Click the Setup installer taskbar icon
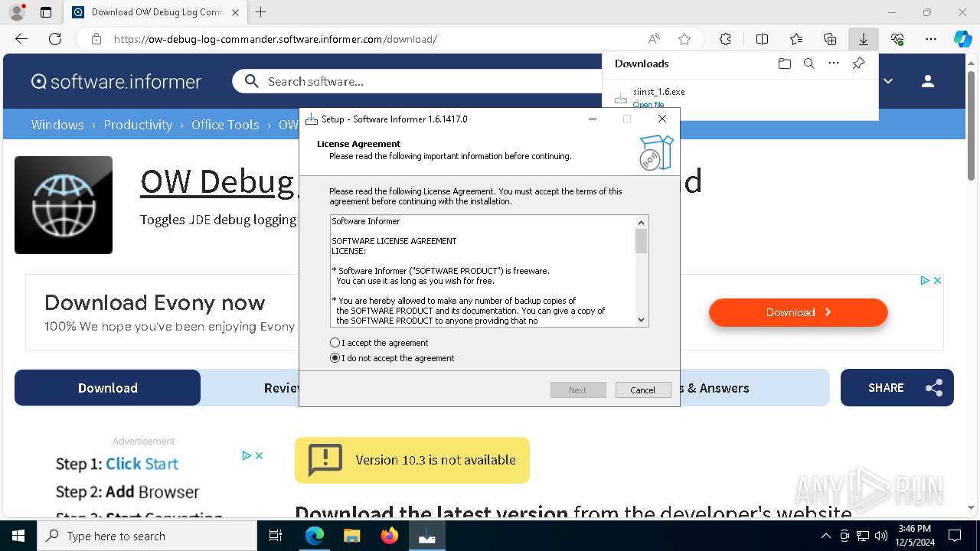Image resolution: width=980 pixels, height=551 pixels. (x=427, y=536)
